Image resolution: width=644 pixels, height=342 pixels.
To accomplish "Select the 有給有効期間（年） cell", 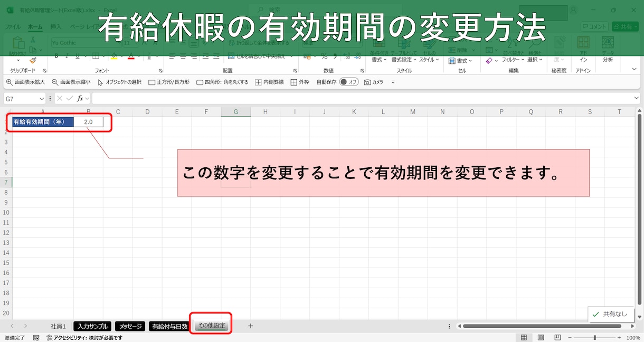I will coord(43,122).
